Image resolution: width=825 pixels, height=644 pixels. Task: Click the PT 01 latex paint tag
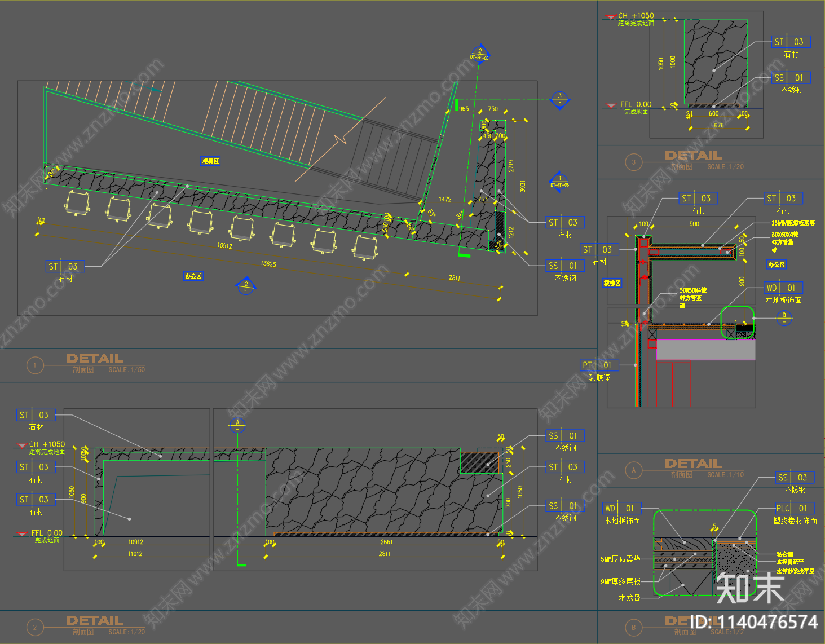click(599, 365)
